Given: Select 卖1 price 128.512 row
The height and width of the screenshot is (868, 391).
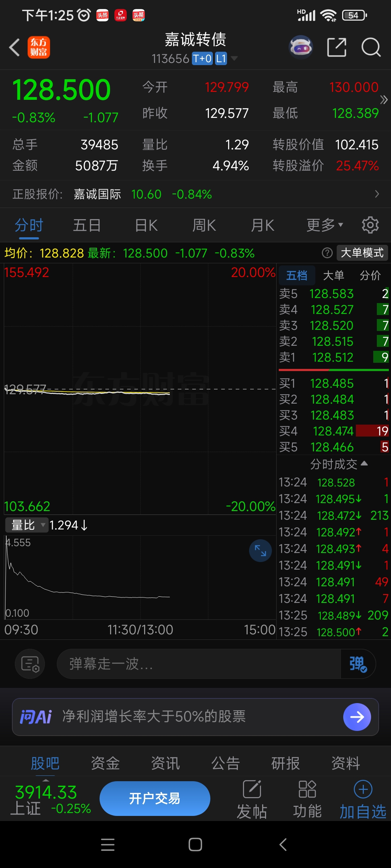Looking at the screenshot, I should (333, 357).
